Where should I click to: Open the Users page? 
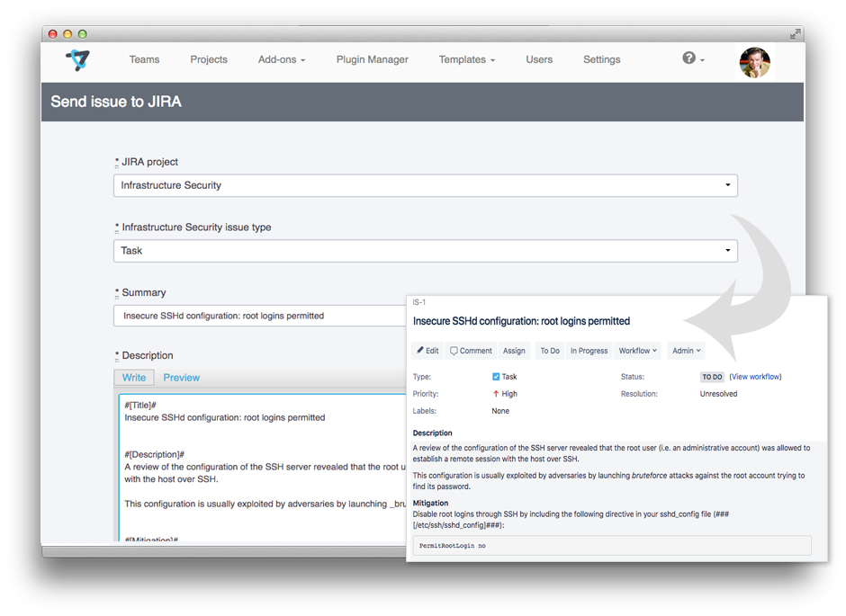click(539, 59)
